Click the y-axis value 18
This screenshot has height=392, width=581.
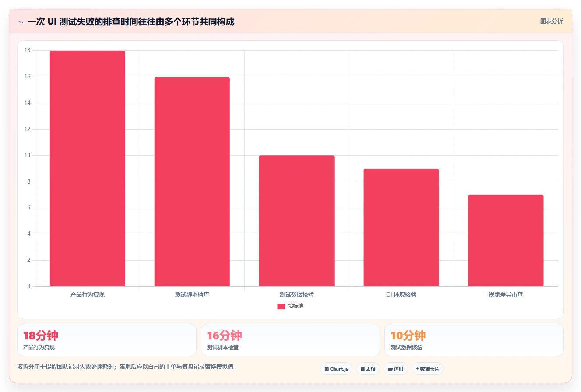(28, 50)
